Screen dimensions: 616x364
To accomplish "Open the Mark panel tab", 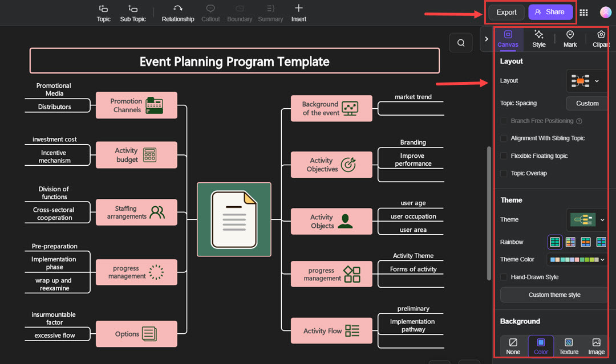I will [570, 39].
